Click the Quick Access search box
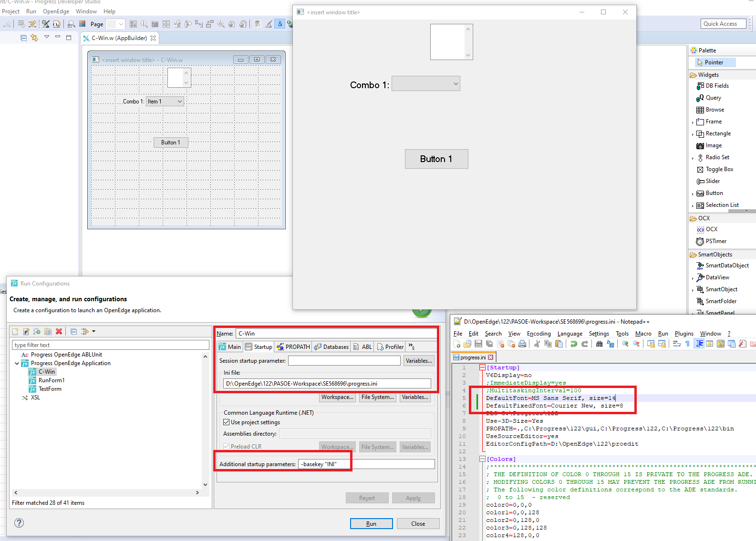 coord(724,24)
